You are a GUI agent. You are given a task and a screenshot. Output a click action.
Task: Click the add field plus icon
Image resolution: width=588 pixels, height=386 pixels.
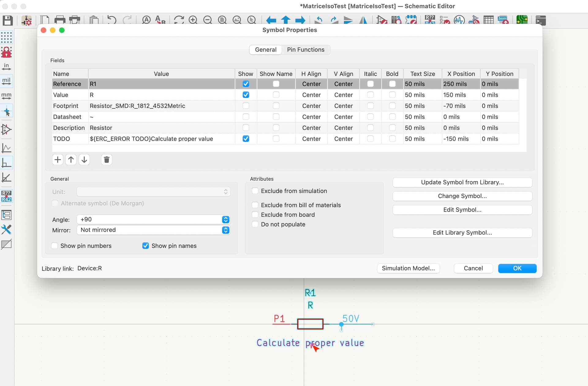click(x=58, y=160)
